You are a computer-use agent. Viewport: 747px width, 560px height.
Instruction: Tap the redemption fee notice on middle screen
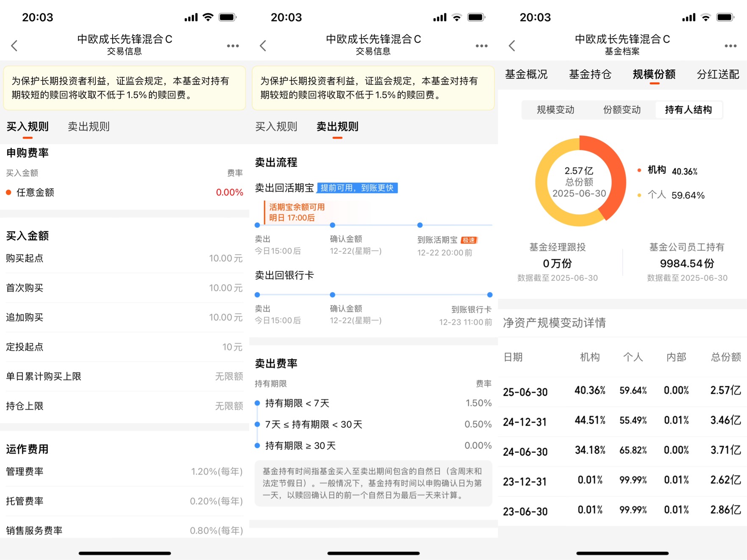[373, 88]
